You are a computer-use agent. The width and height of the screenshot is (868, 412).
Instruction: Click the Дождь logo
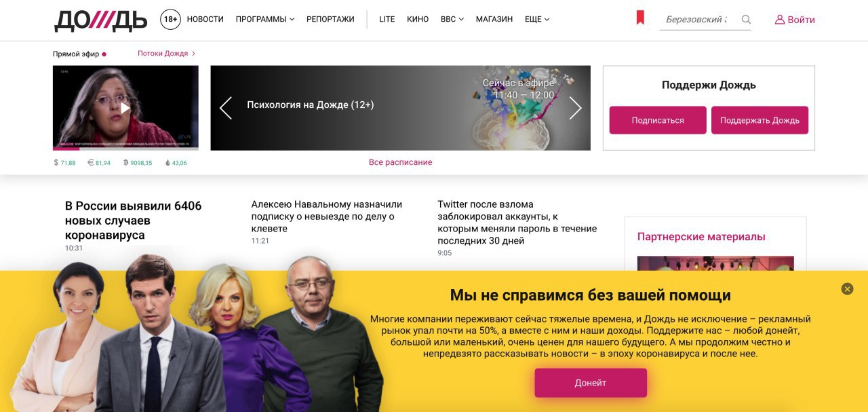coord(100,20)
